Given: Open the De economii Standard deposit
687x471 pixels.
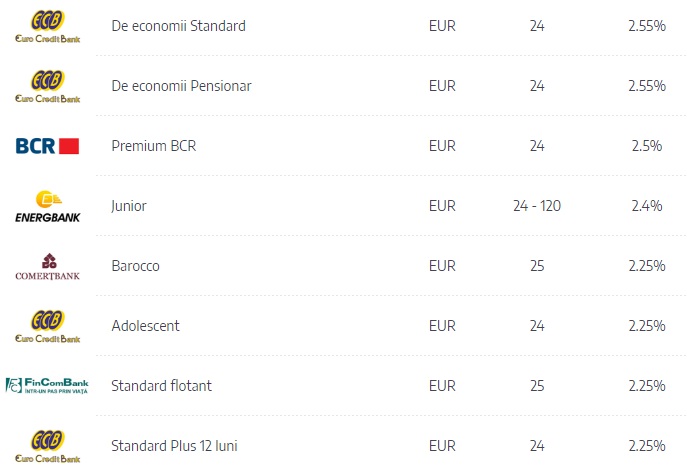Looking at the screenshot, I should (178, 26).
